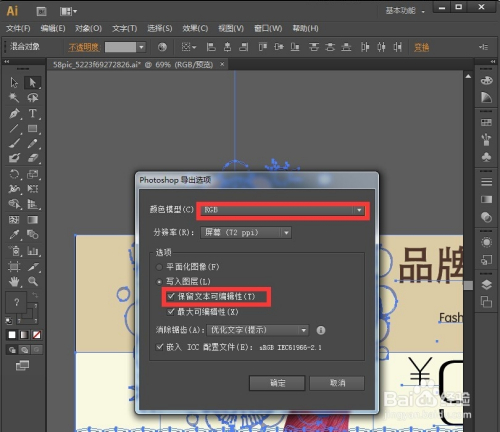
Task: Open 分辨率 screen 72 ppi dropdown
Action: click(x=246, y=233)
